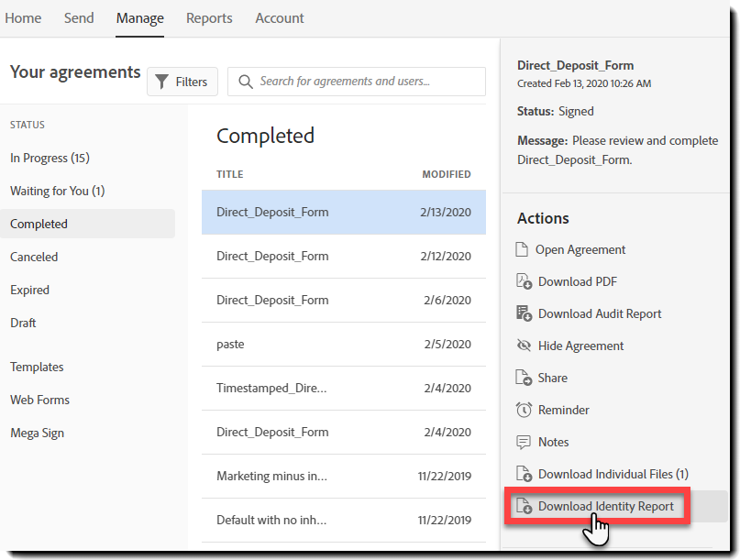Click the Reminder clock icon

524,410
